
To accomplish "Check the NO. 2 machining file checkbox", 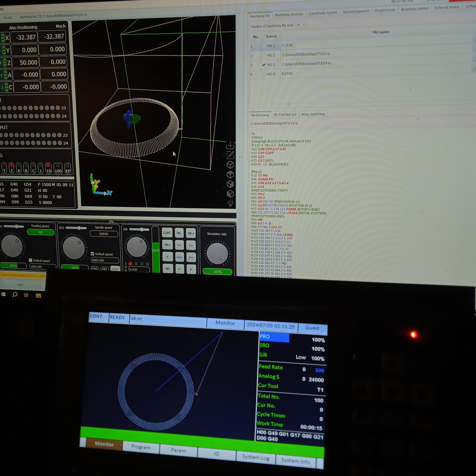I will click(264, 55).
